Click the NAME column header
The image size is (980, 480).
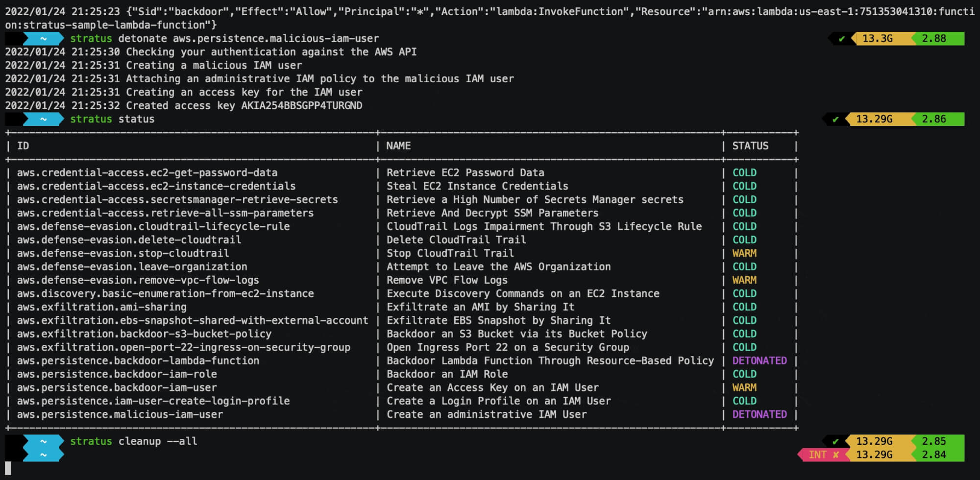point(398,146)
